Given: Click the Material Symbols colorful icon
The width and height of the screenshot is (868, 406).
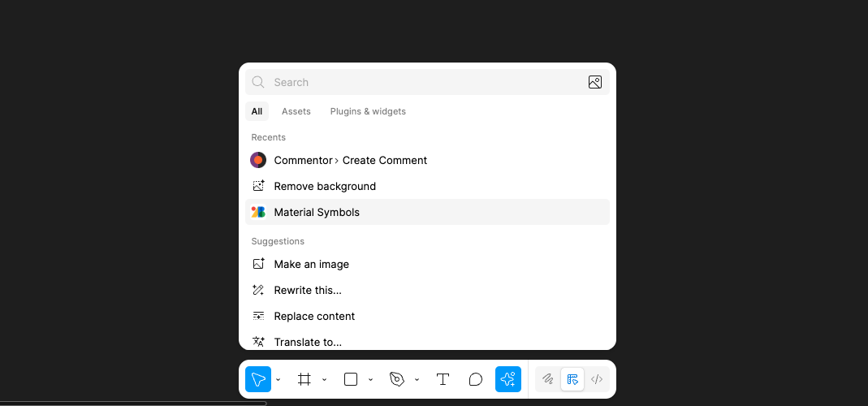Looking at the screenshot, I should coord(258,212).
